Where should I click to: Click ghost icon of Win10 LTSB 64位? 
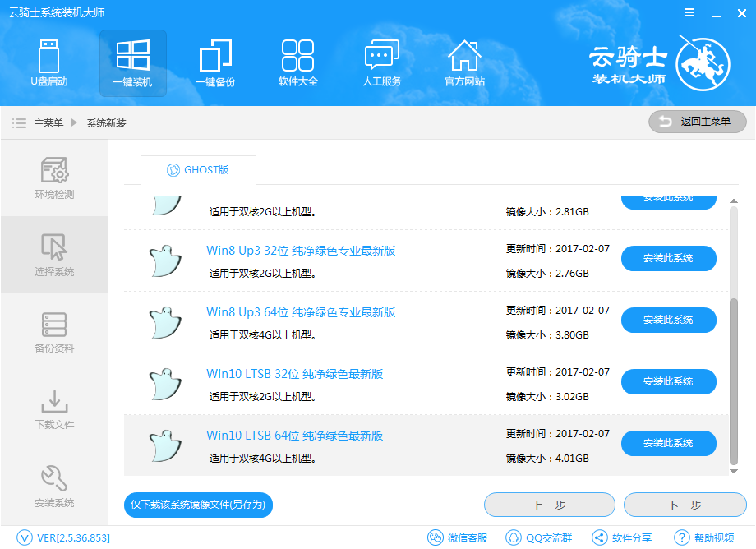click(x=165, y=445)
